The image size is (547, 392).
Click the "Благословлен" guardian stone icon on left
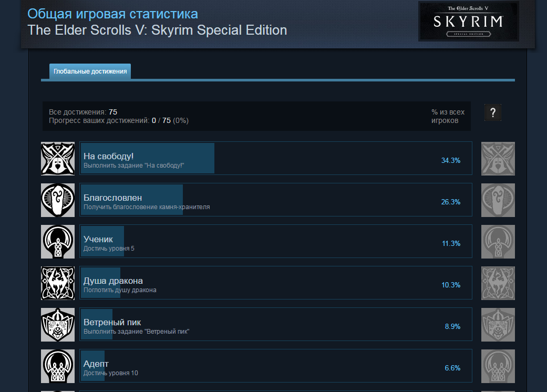(57, 200)
